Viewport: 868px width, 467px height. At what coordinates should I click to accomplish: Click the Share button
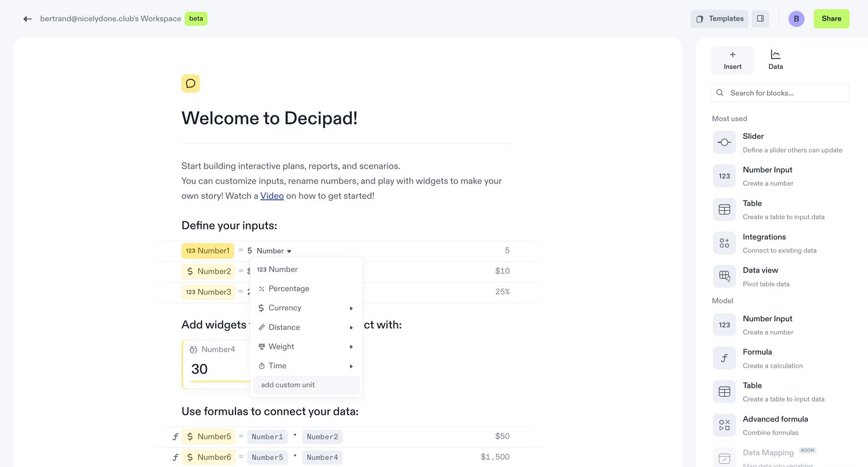(x=831, y=19)
